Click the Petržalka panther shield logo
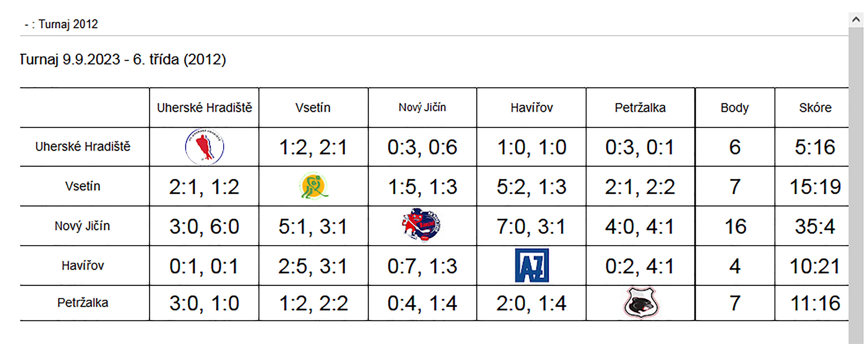This screenshot has height=344, width=868. click(641, 302)
